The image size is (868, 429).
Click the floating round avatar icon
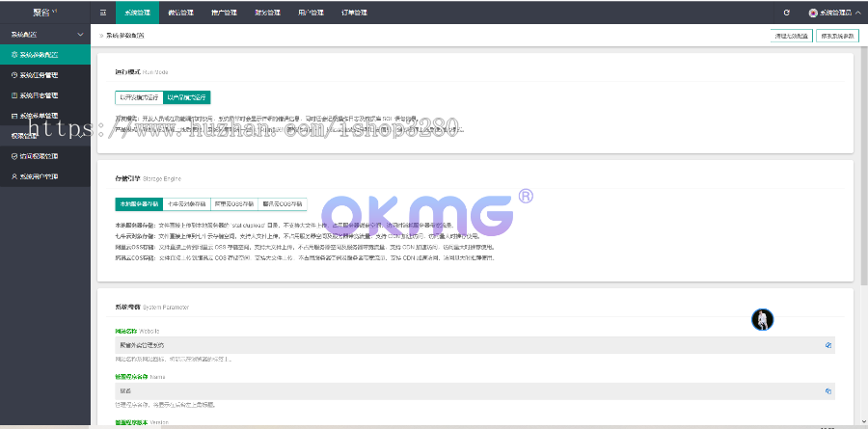tap(762, 319)
